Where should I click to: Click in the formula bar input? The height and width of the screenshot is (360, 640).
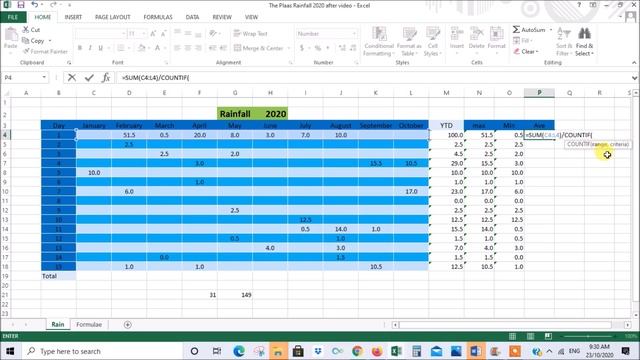coord(373,78)
